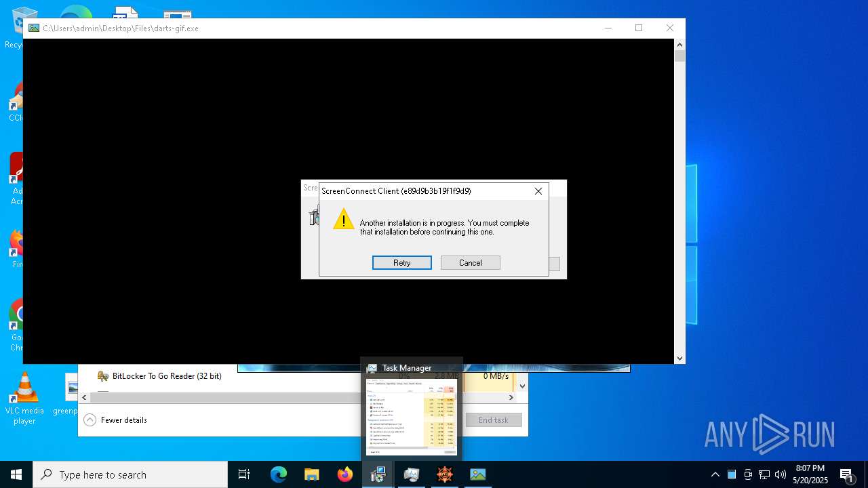Open the Windows Start menu
The height and width of the screenshot is (488, 868).
(x=16, y=474)
